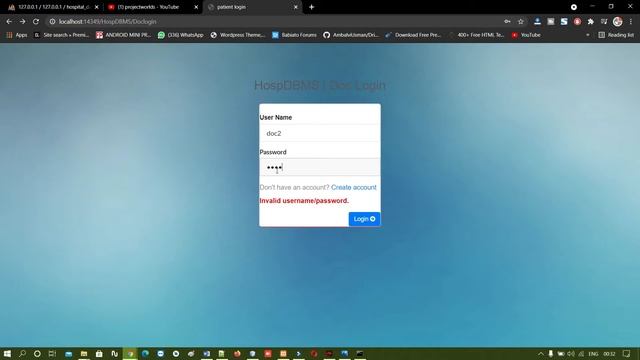Go back with the browser back arrow
This screenshot has width=640, height=360.
click(x=9, y=22)
